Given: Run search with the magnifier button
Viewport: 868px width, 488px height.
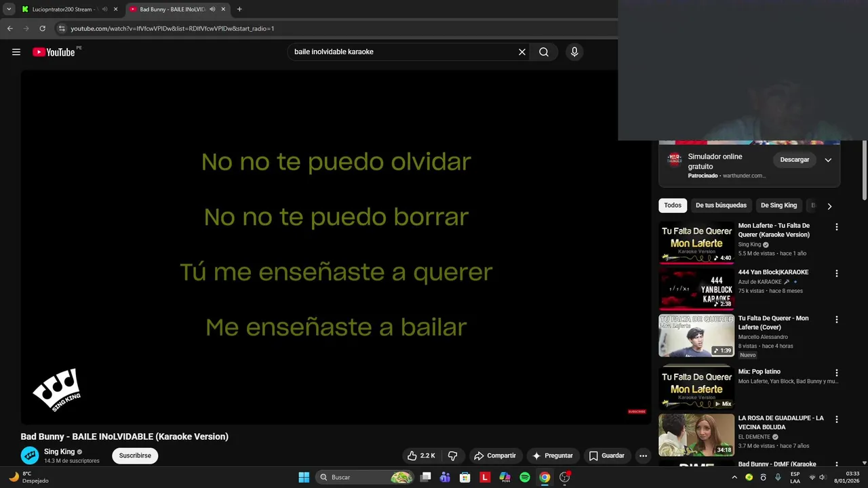Looking at the screenshot, I should tap(544, 52).
